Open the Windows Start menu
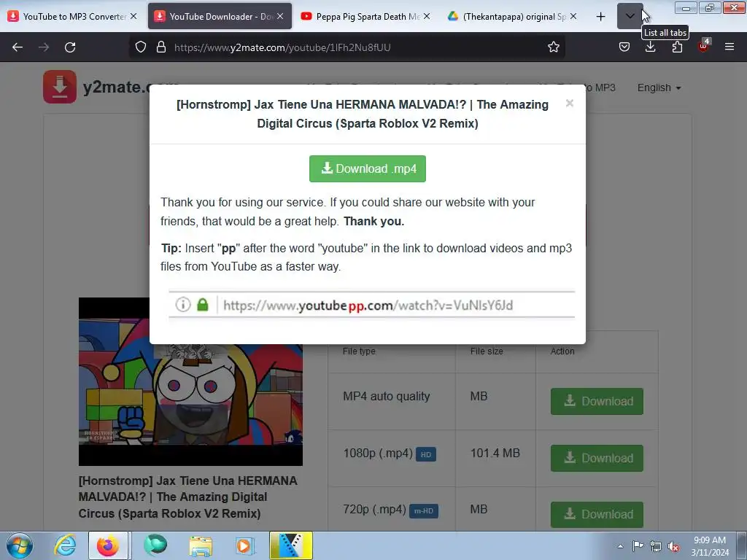 coord(20,546)
